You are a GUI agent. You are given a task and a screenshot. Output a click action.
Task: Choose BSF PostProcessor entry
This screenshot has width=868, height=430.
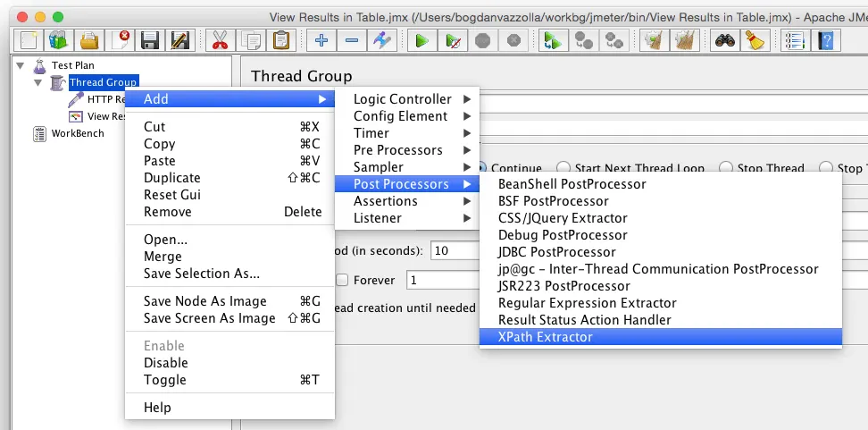[x=661, y=201]
